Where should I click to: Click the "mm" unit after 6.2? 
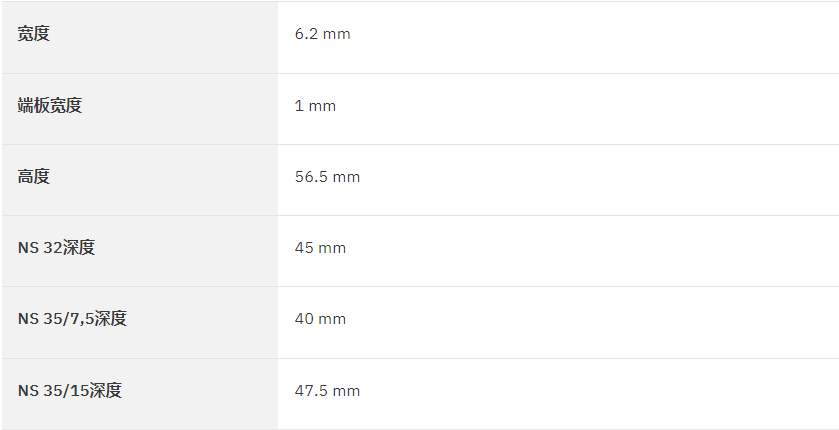coord(337,35)
